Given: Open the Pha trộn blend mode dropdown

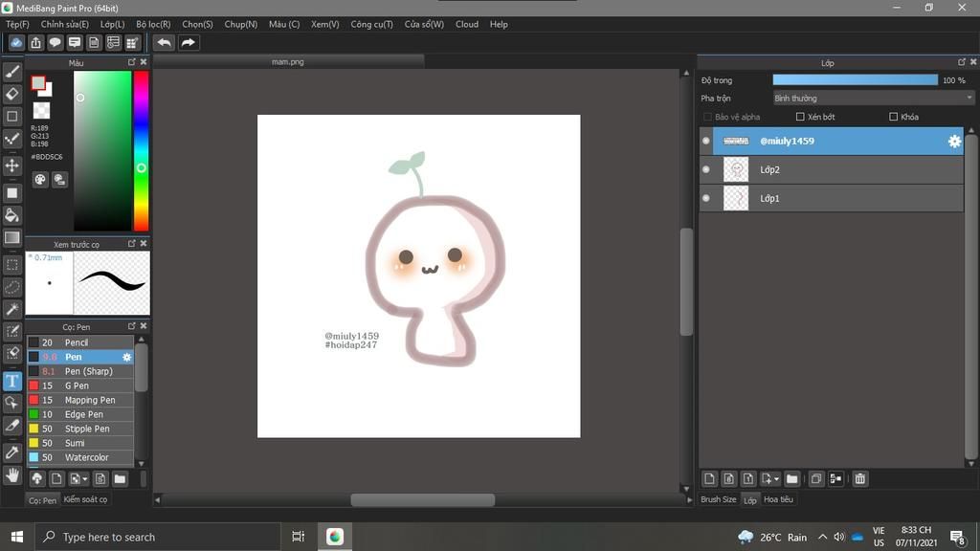Looking at the screenshot, I should coord(873,99).
